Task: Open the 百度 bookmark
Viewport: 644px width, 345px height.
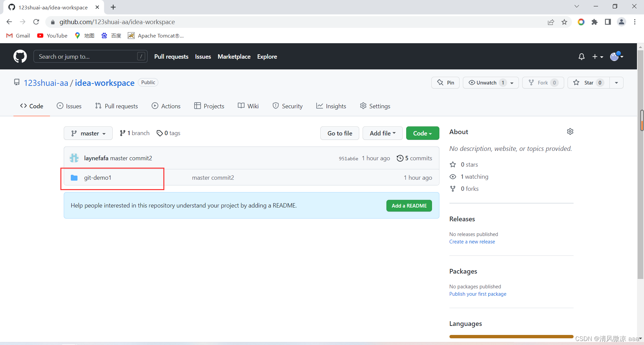Action: pyautogui.click(x=111, y=36)
